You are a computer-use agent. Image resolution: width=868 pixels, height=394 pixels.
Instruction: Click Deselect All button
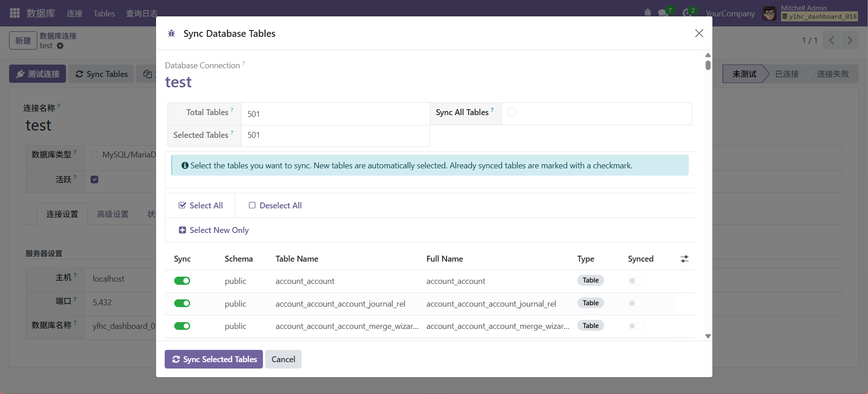(275, 206)
